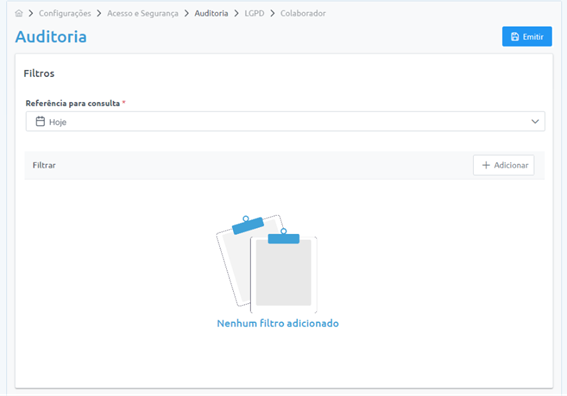Click the Nenhum filtro adicionado message
The image size is (567, 396).
tap(278, 323)
